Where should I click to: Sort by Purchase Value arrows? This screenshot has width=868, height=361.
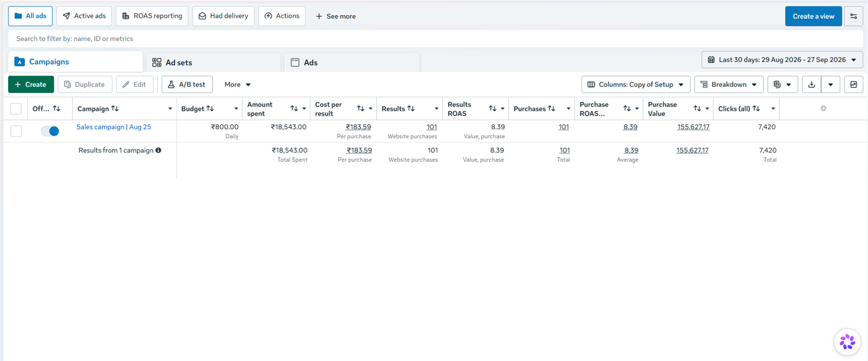(697, 109)
